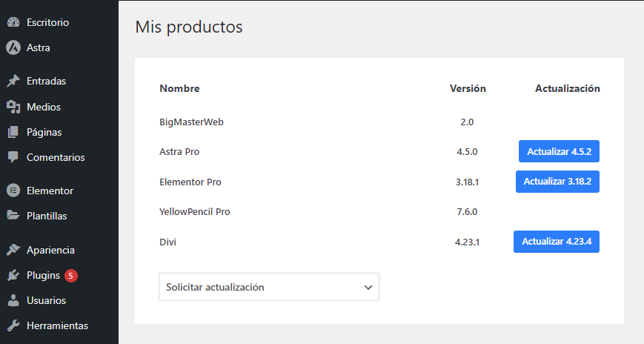Click the Astra logo icon
The image size is (644, 344).
tap(13, 47)
